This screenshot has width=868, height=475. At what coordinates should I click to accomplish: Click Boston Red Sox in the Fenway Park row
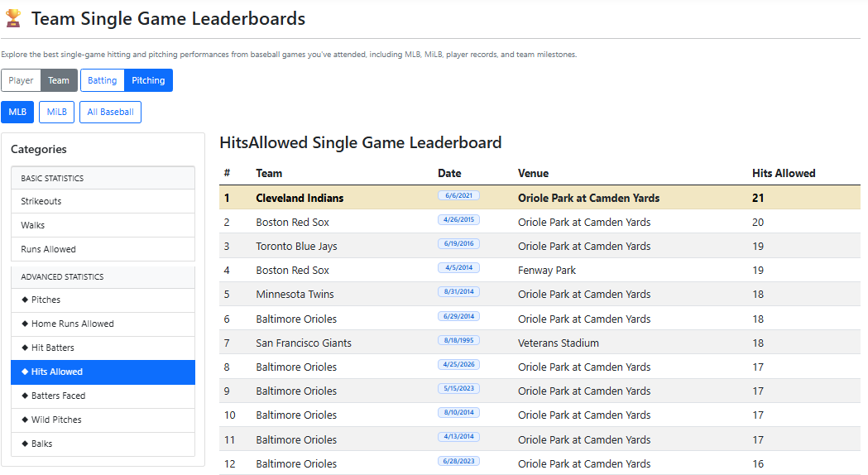292,271
